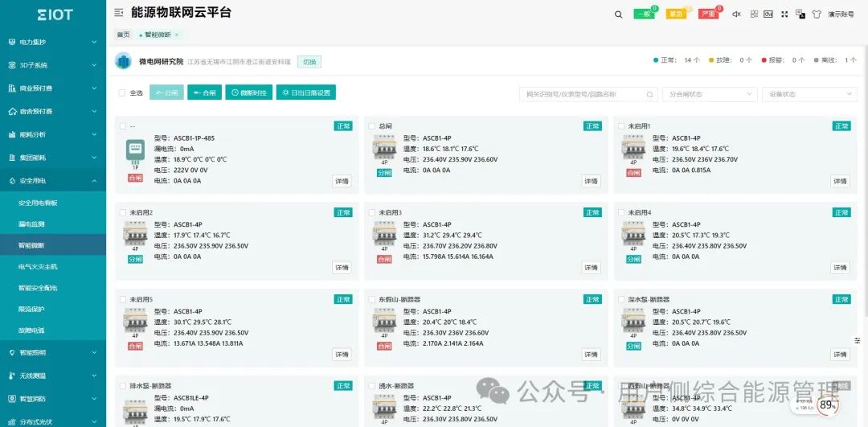Click the 智慧消防 sidebar icon

[12, 399]
